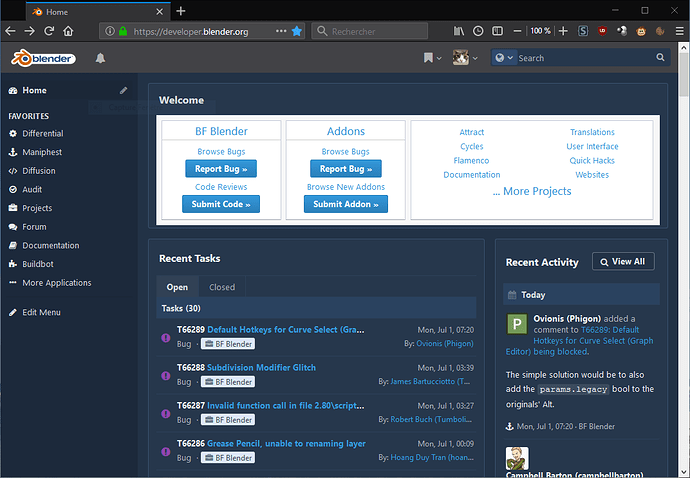Zoom out with minus button
This screenshot has width=690, height=478.
pyautogui.click(x=518, y=31)
